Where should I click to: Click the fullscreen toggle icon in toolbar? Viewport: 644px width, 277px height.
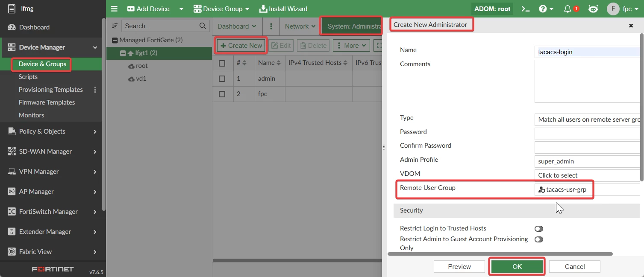coord(378,46)
